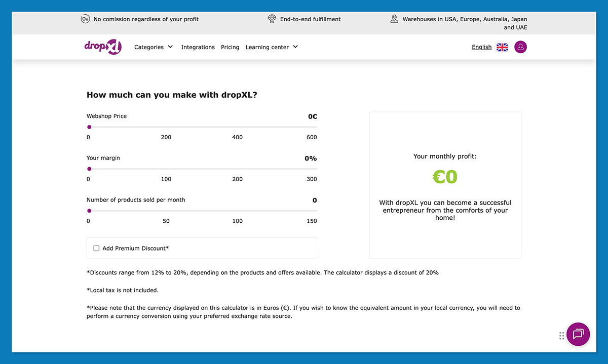This screenshot has height=364, width=608.
Task: Open the Integrations page
Action: [198, 47]
